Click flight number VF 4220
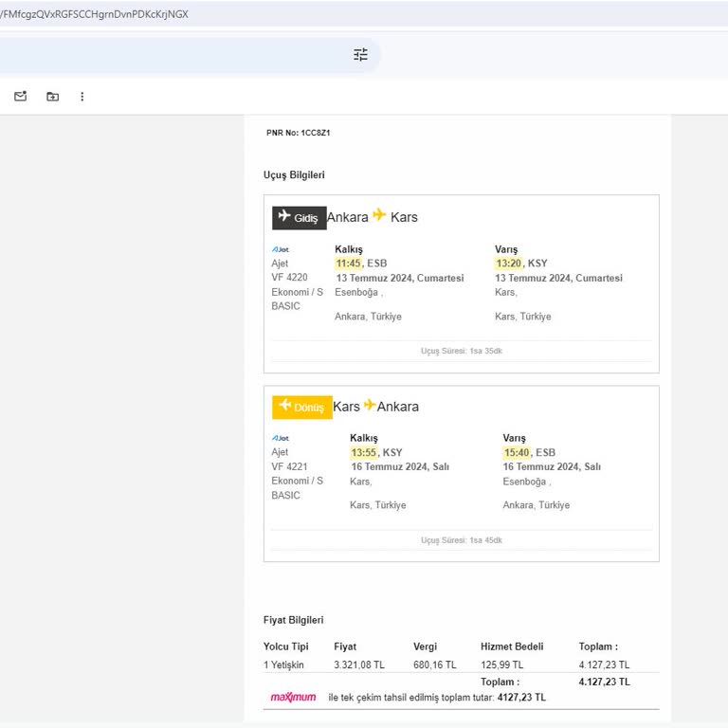728x728 pixels. click(x=289, y=278)
